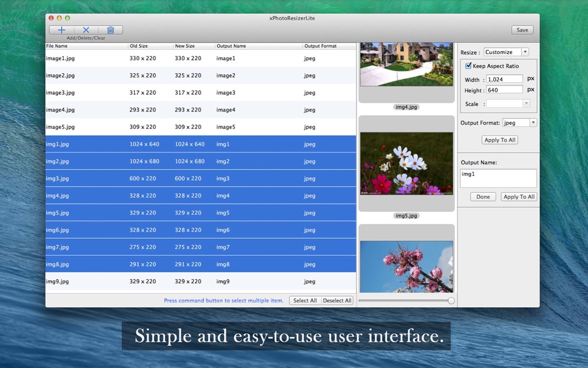This screenshot has width=588, height=368.
Task: Click the Add (plus) toolbar icon
Action: tap(61, 30)
